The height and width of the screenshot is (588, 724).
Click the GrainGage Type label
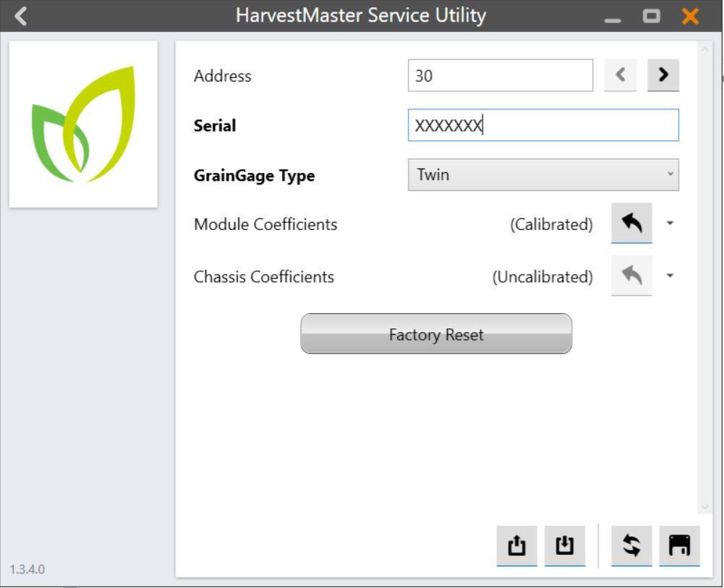click(255, 175)
